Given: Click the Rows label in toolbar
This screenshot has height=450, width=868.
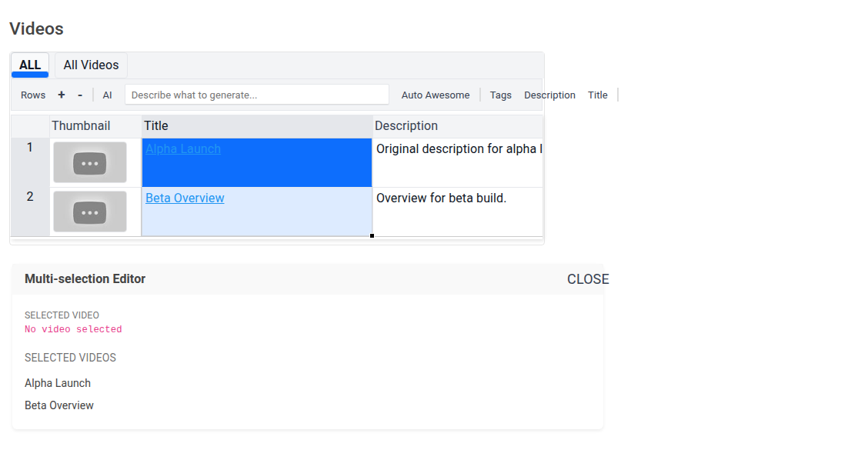Looking at the screenshot, I should (x=33, y=95).
